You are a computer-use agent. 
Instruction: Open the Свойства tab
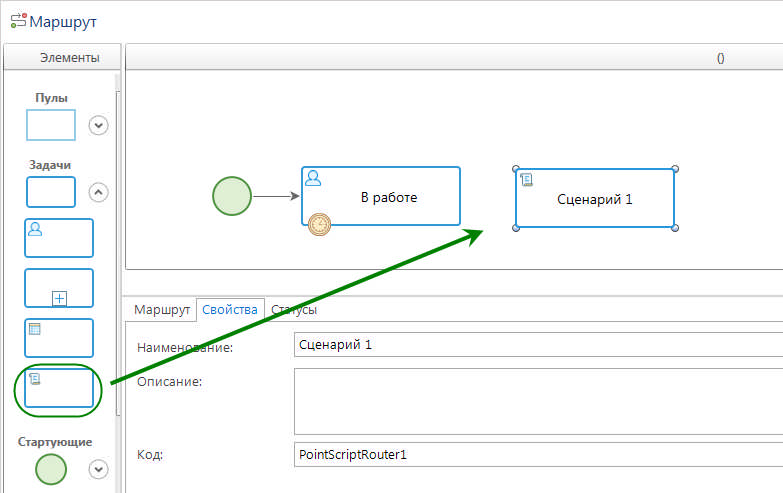tap(230, 310)
